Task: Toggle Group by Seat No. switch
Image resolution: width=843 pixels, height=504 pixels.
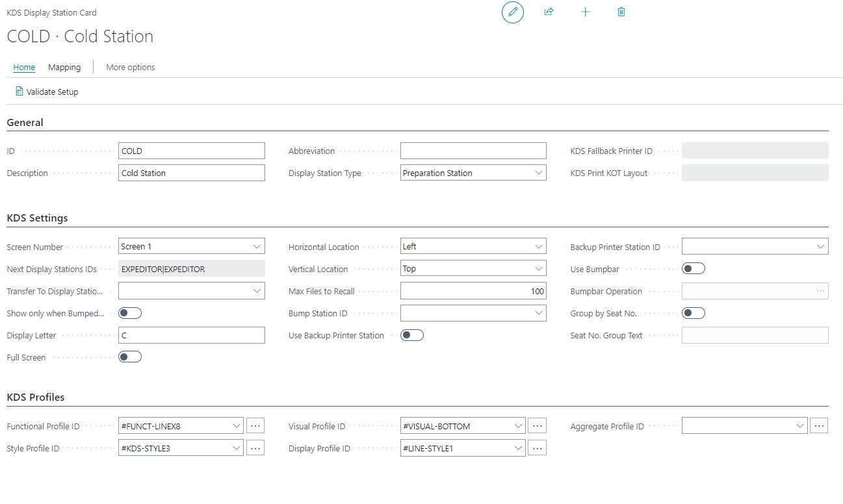Action: [x=693, y=313]
